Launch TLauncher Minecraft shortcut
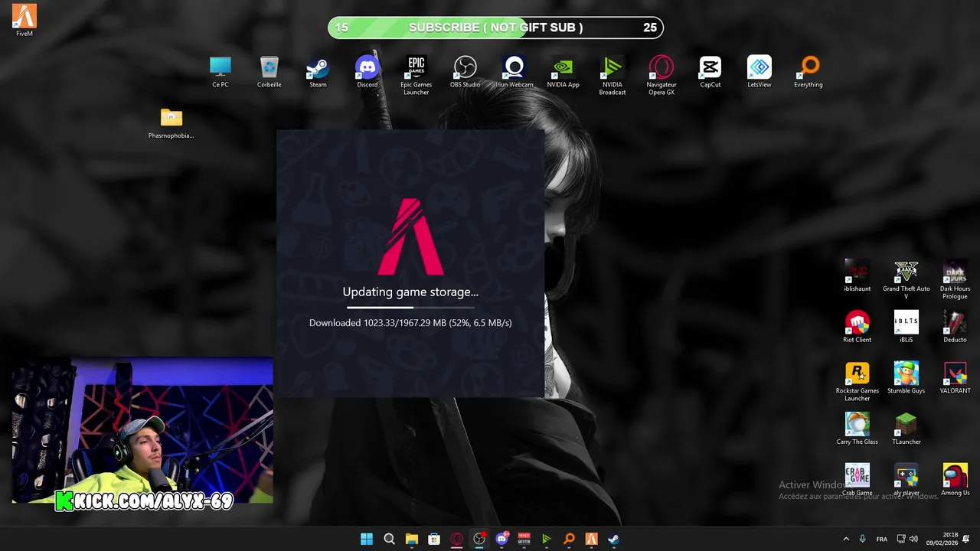 (906, 429)
